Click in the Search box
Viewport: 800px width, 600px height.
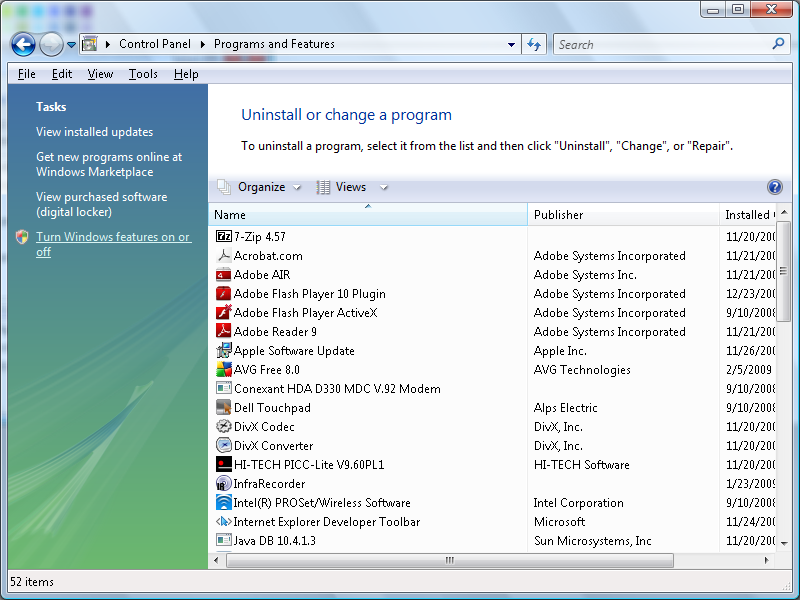pos(663,44)
